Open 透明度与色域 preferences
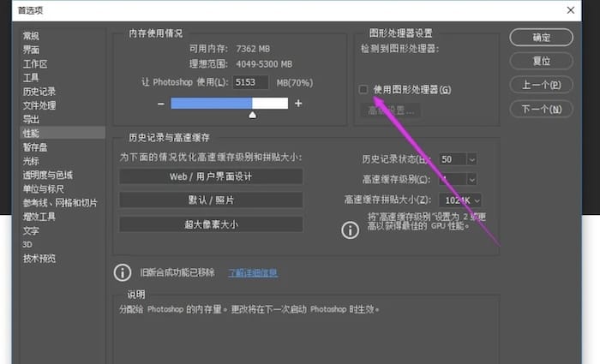The height and width of the screenshot is (364, 600). pyautogui.click(x=48, y=175)
